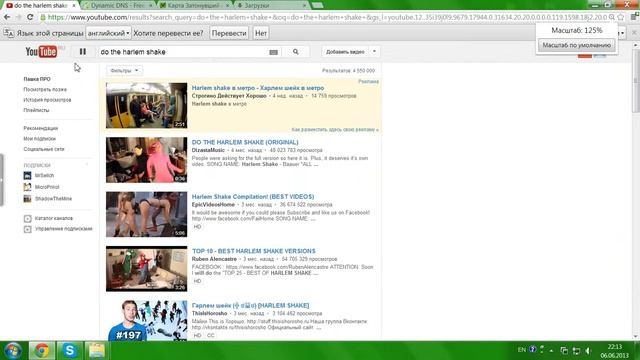Viewport: 640px width, 360px height.
Task: Click the TOP 10 video thumbnail
Action: [147, 269]
